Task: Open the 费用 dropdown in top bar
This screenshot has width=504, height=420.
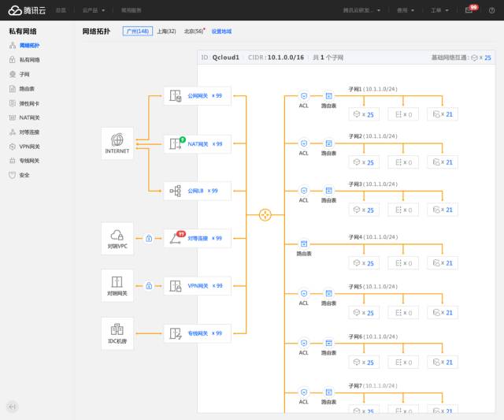Action: [406, 10]
